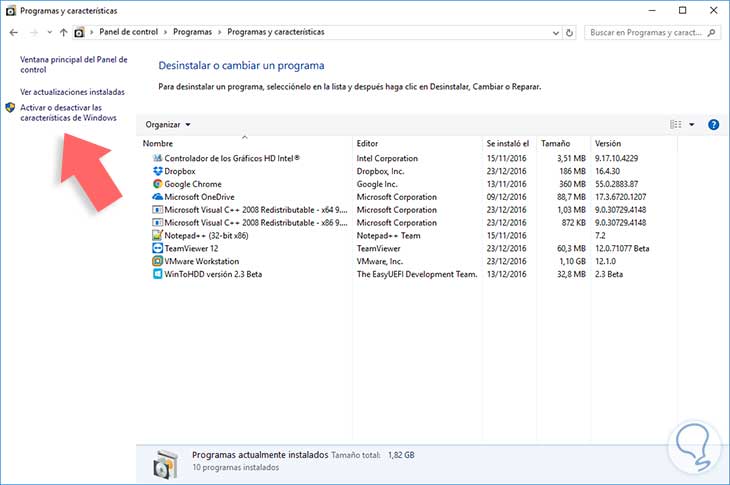Sort by Se instaló el column
This screenshot has height=485, width=730.
coord(508,144)
